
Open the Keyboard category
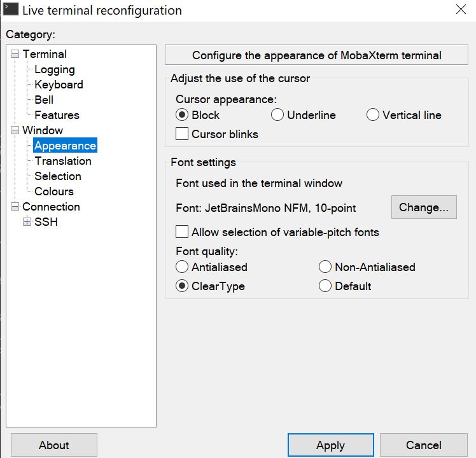[59, 85]
